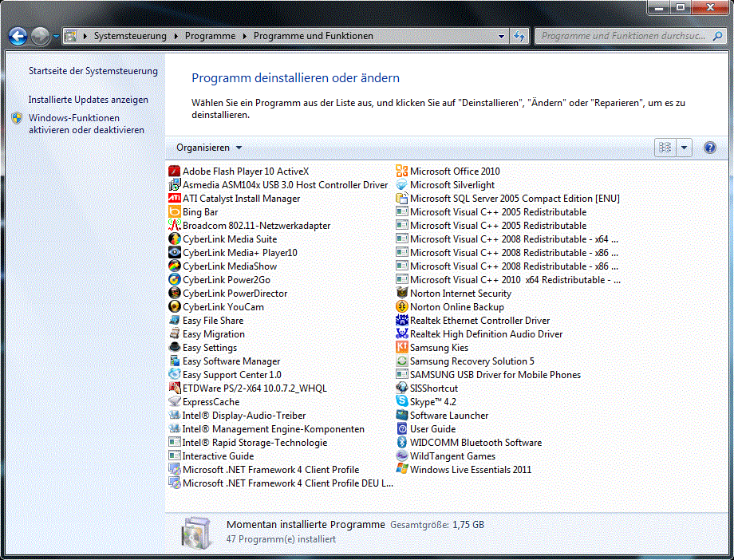Select the Microsoft Office 2010 icon

pyautogui.click(x=402, y=172)
